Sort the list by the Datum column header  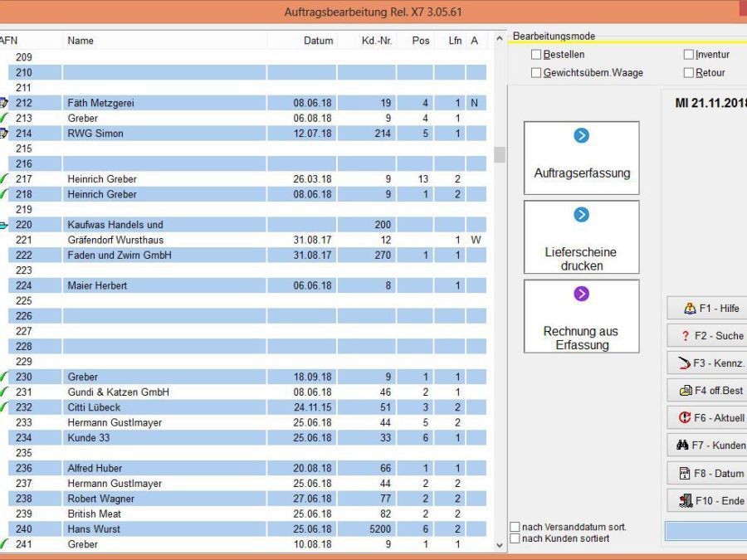pos(318,41)
